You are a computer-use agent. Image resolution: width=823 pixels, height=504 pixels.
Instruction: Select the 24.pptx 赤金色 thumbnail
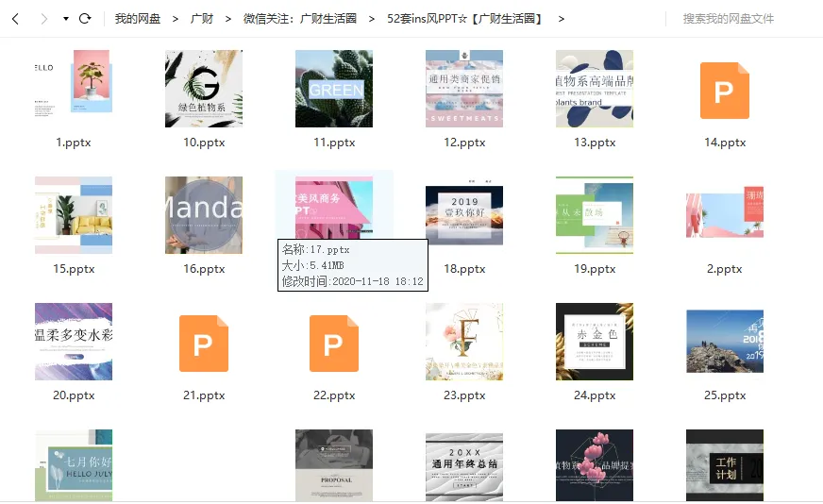pyautogui.click(x=595, y=342)
